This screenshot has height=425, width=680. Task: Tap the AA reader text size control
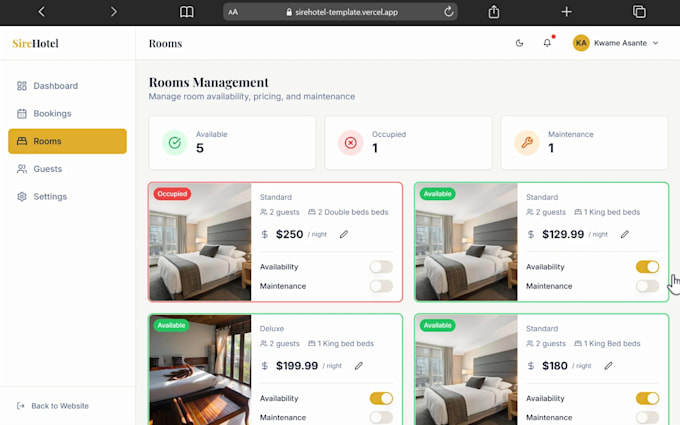[x=233, y=12]
